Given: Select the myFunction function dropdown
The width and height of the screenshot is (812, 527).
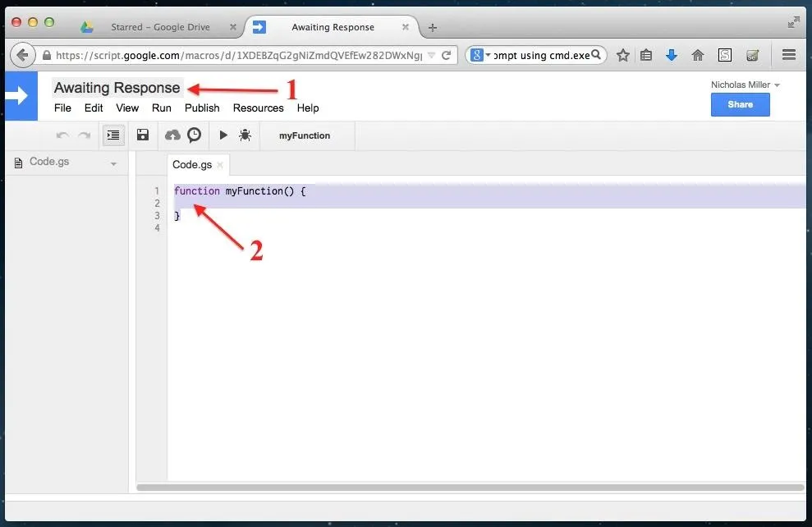Looking at the screenshot, I should coord(305,135).
